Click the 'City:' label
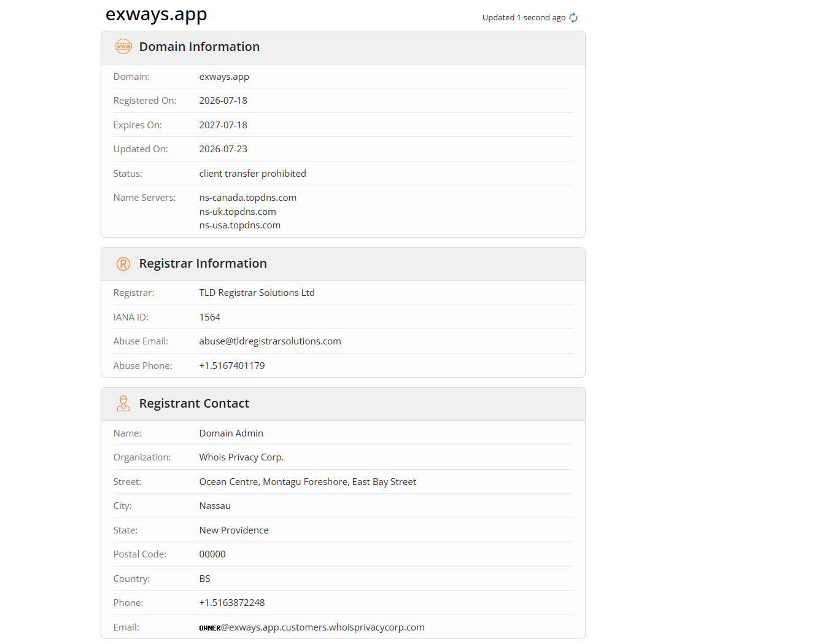The image size is (814, 644). pyautogui.click(x=122, y=506)
